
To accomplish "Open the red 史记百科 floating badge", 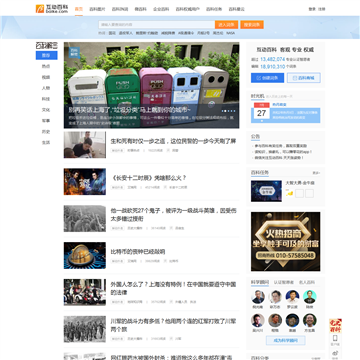I will (335, 326).
